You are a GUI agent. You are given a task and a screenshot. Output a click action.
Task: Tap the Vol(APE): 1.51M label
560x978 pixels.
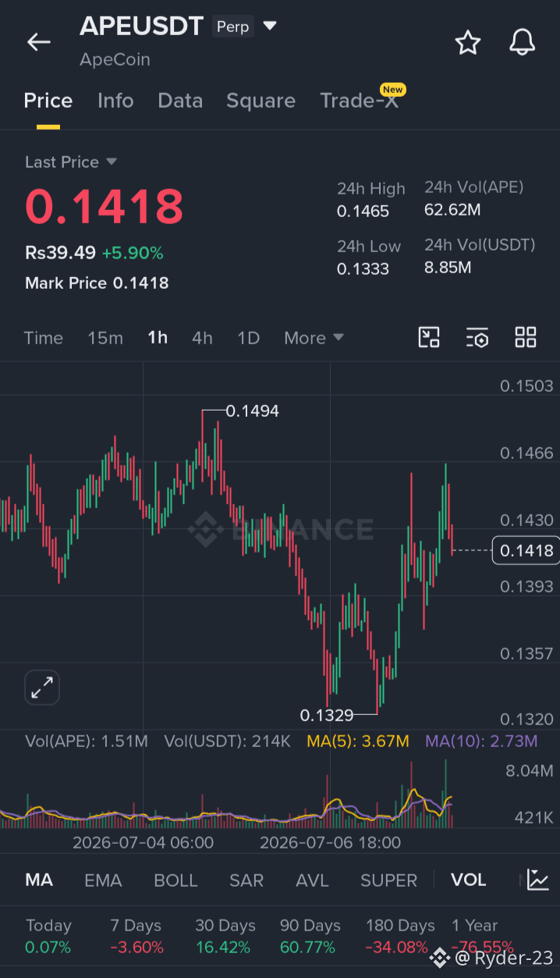[x=87, y=741]
